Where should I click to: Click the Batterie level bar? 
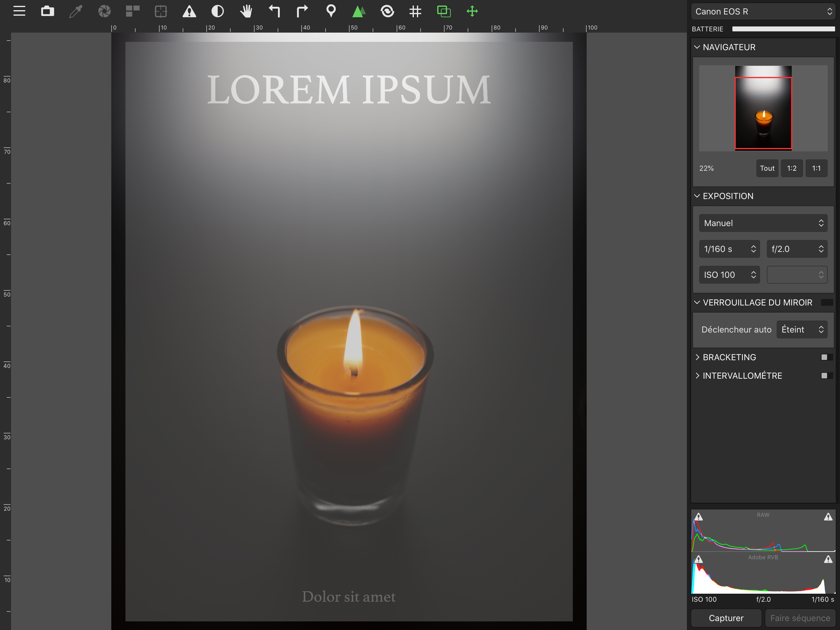(x=783, y=29)
